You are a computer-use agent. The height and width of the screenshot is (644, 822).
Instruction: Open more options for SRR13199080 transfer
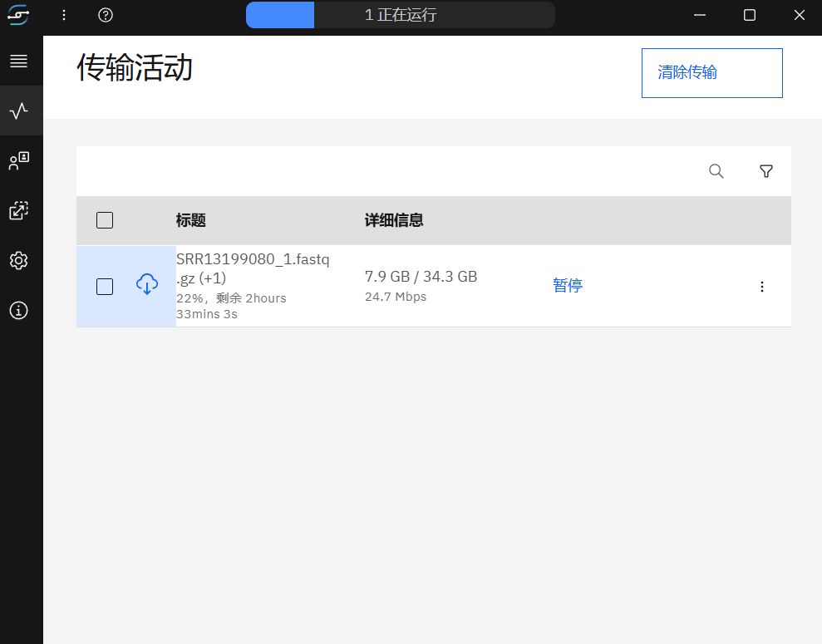(x=761, y=287)
